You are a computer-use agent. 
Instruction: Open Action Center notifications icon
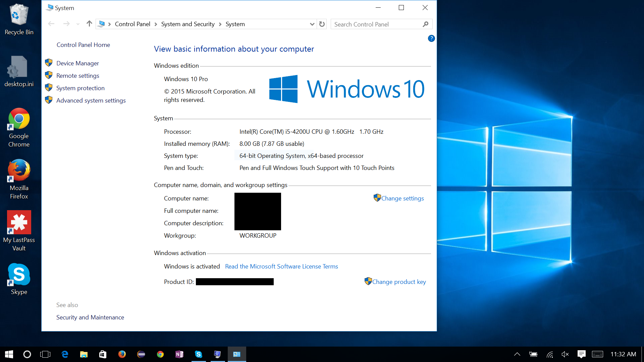click(581, 354)
